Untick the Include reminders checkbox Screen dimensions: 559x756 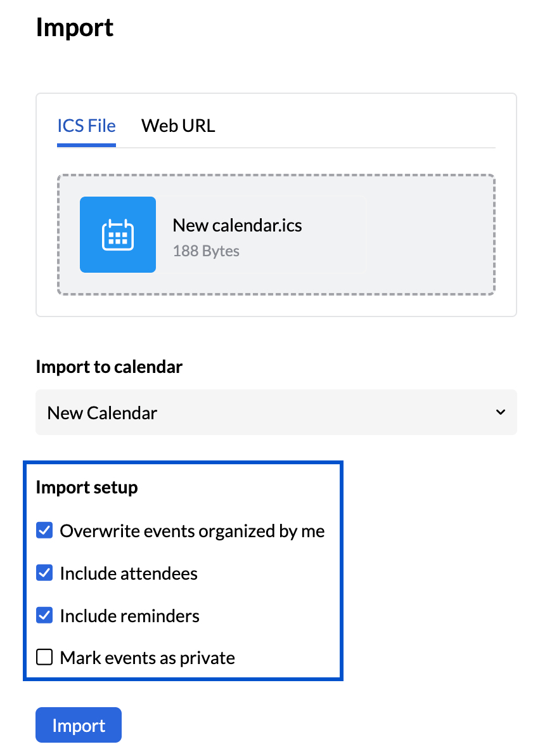coord(44,615)
